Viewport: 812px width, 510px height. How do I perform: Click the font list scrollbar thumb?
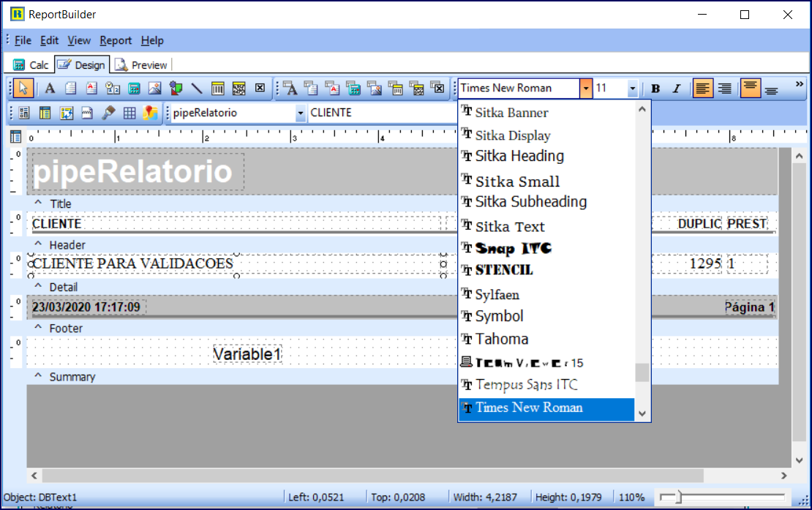tap(642, 372)
